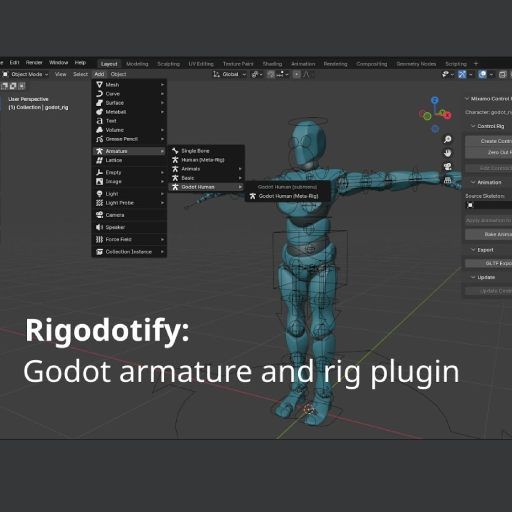
Task: Click the GLTF Export button
Action: click(489, 263)
